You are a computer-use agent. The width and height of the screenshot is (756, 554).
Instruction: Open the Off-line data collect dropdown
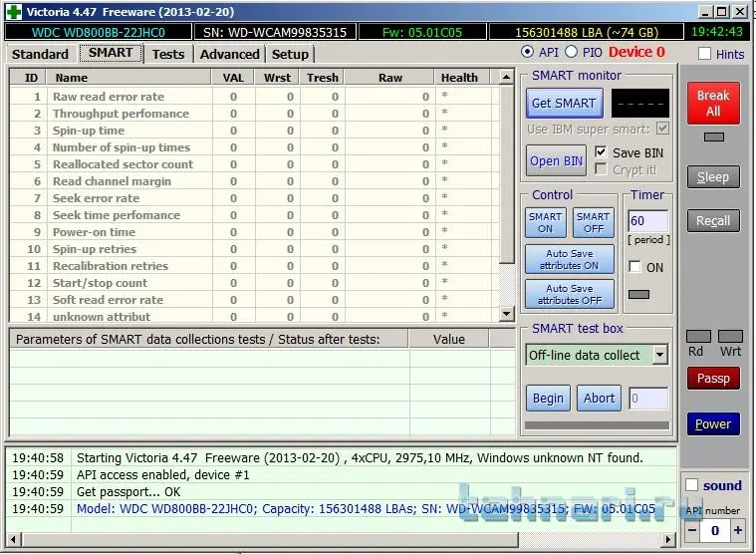tap(660, 356)
